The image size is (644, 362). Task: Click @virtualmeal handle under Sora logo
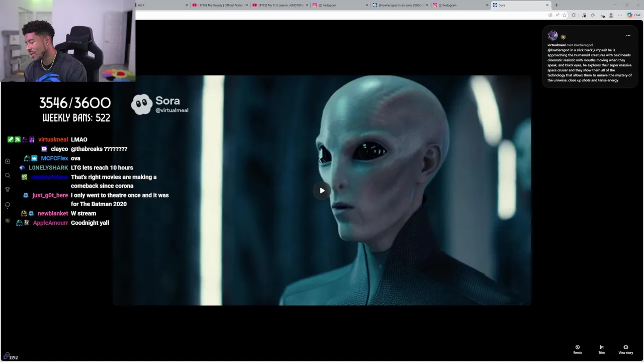(x=172, y=110)
